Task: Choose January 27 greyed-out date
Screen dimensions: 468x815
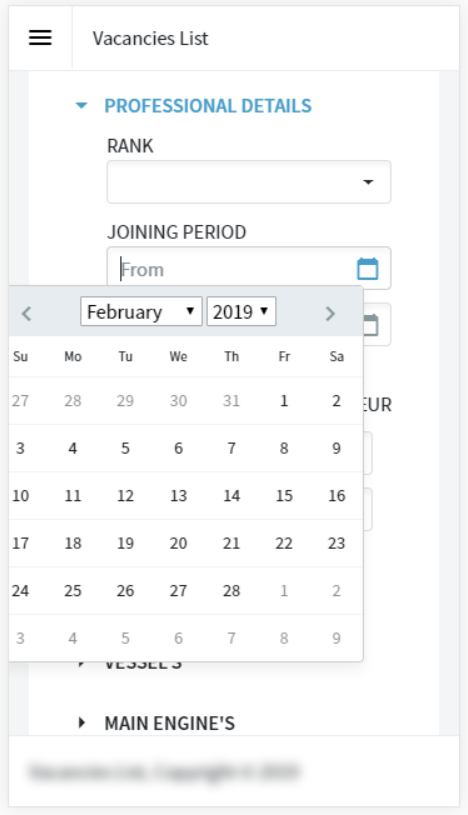Action: coord(20,401)
